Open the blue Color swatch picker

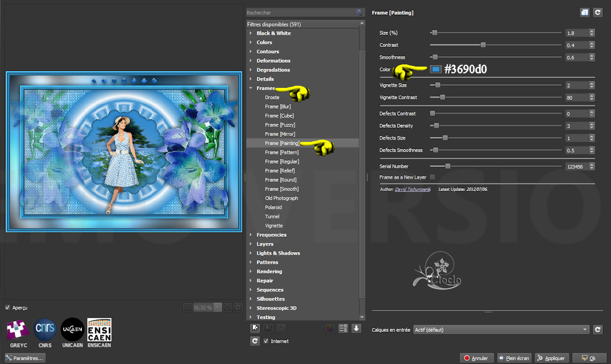tap(435, 69)
